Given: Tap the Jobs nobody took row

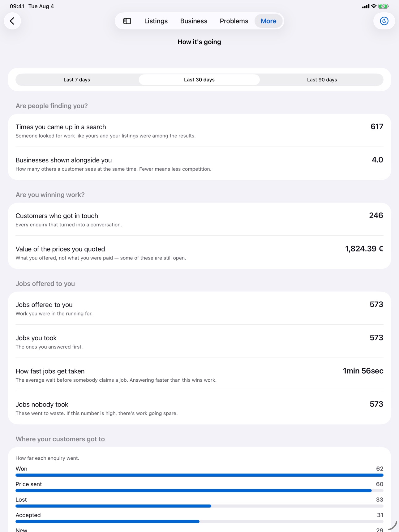Looking at the screenshot, I should pyautogui.click(x=199, y=408).
